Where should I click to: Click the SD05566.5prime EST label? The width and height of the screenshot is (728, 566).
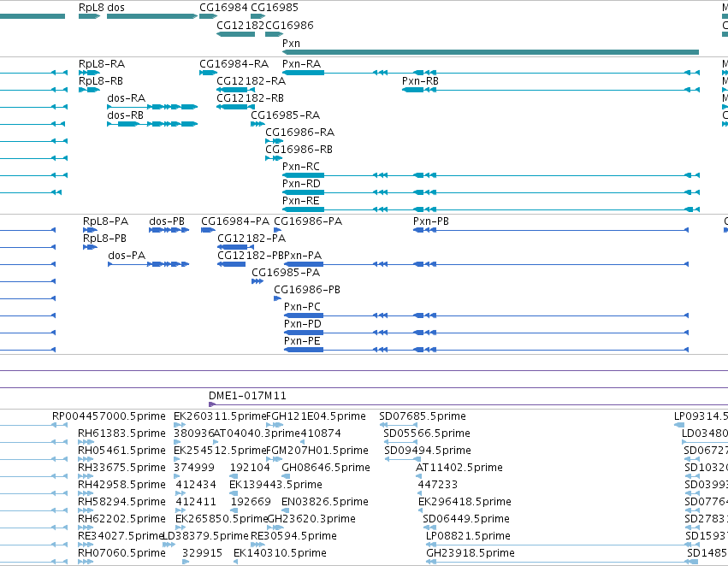pos(427,433)
